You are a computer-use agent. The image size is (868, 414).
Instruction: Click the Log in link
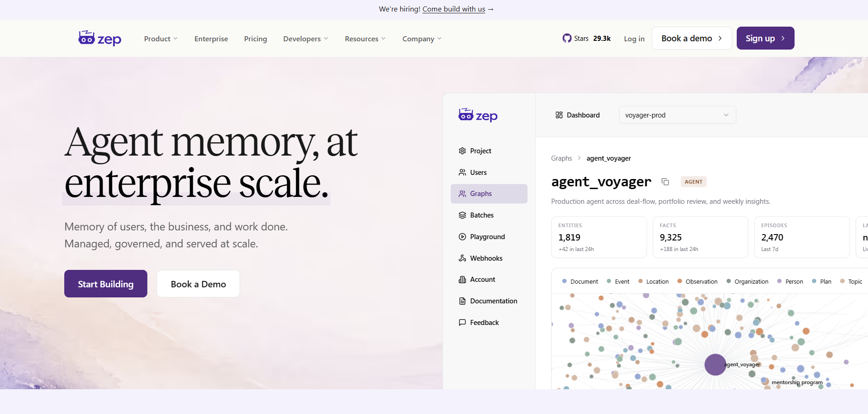click(634, 39)
